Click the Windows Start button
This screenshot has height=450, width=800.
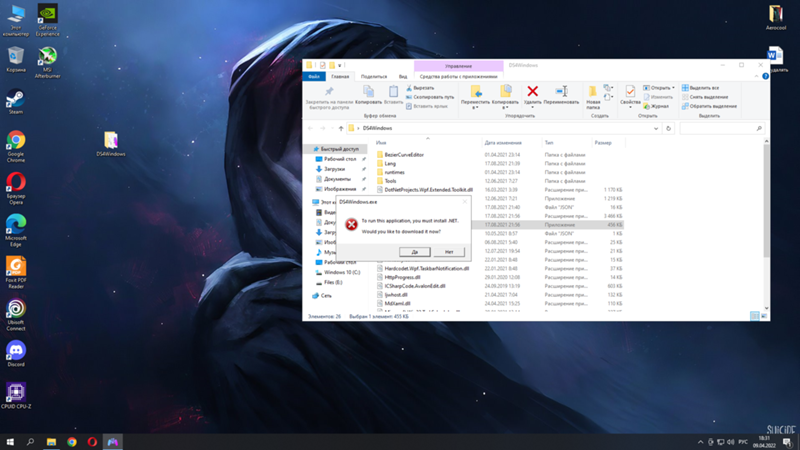[10, 442]
